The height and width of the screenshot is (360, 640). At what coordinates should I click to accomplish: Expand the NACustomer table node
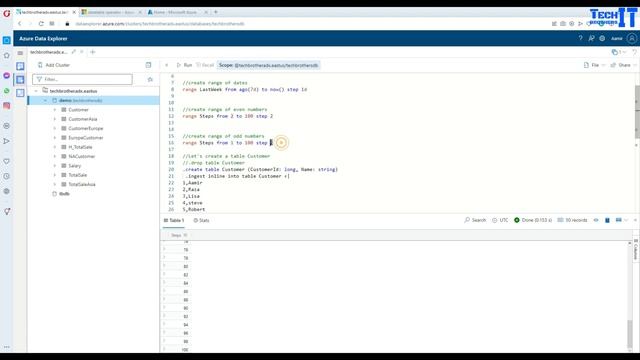[x=55, y=156]
